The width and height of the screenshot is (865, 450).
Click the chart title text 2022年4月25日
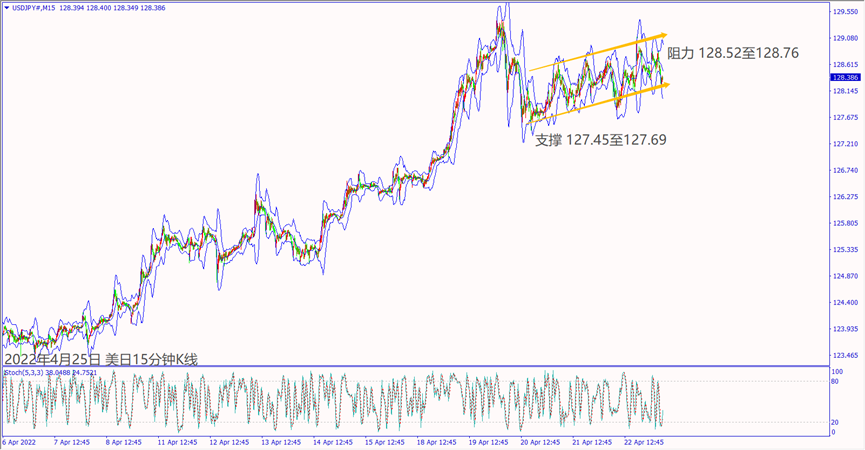(x=52, y=358)
